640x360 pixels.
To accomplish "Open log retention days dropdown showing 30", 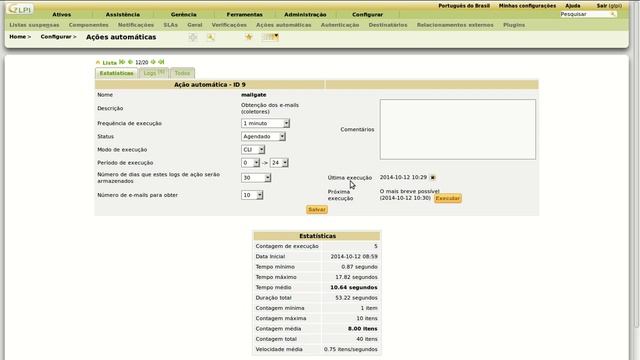I will (x=256, y=178).
